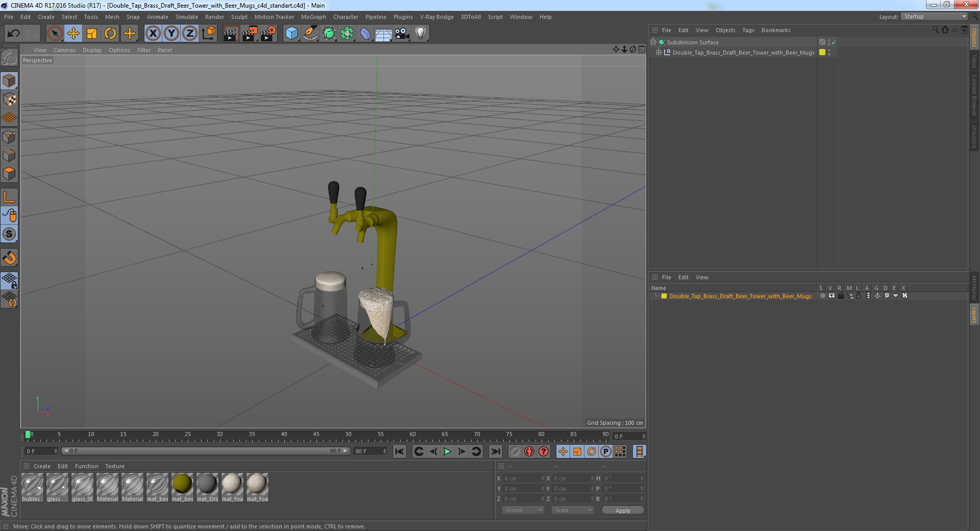980x531 pixels.
Task: Activate the Scale tool icon
Action: [x=92, y=34]
